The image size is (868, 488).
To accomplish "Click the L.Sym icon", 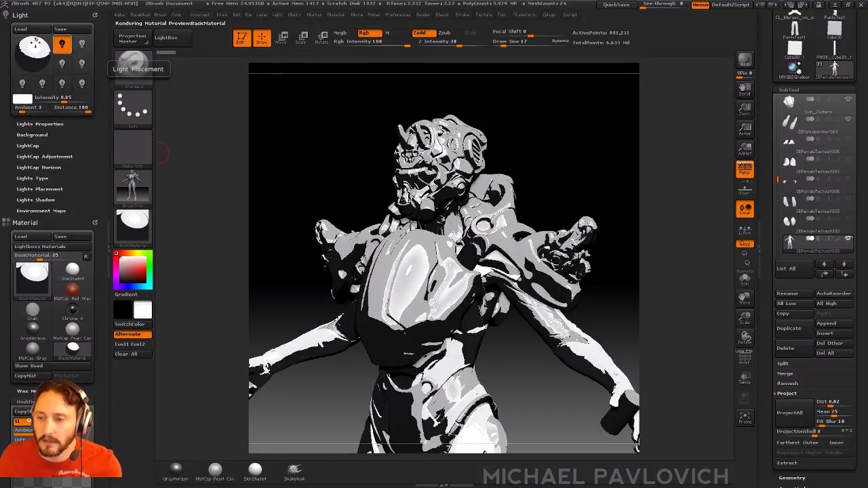I will pos(745,230).
